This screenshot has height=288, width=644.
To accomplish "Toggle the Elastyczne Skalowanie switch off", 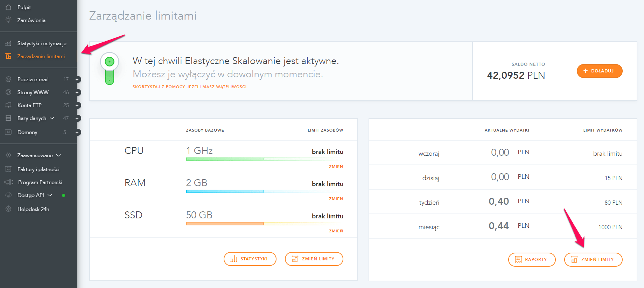I will (110, 69).
